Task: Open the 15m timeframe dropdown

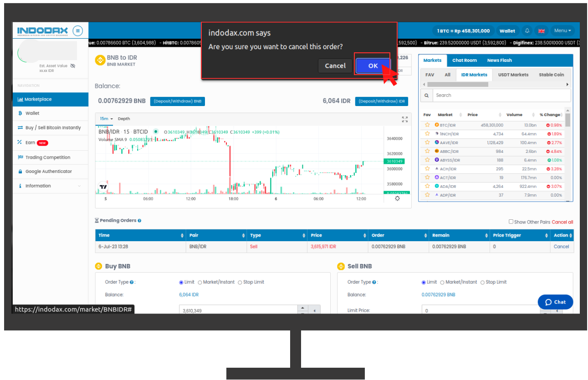Action: pyautogui.click(x=106, y=119)
